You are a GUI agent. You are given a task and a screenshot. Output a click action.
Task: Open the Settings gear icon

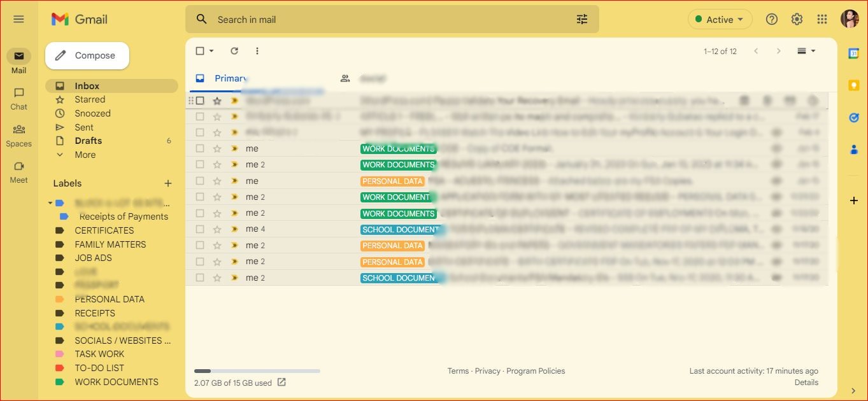[797, 19]
